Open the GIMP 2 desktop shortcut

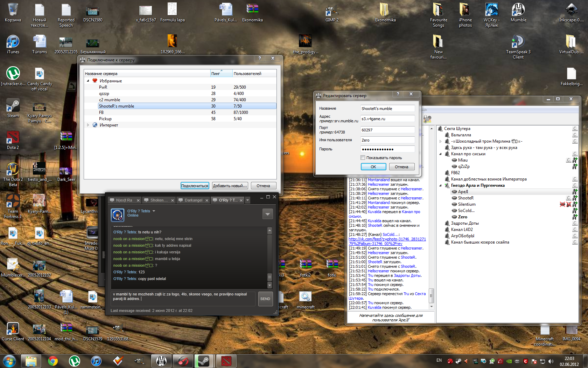pyautogui.click(x=332, y=11)
